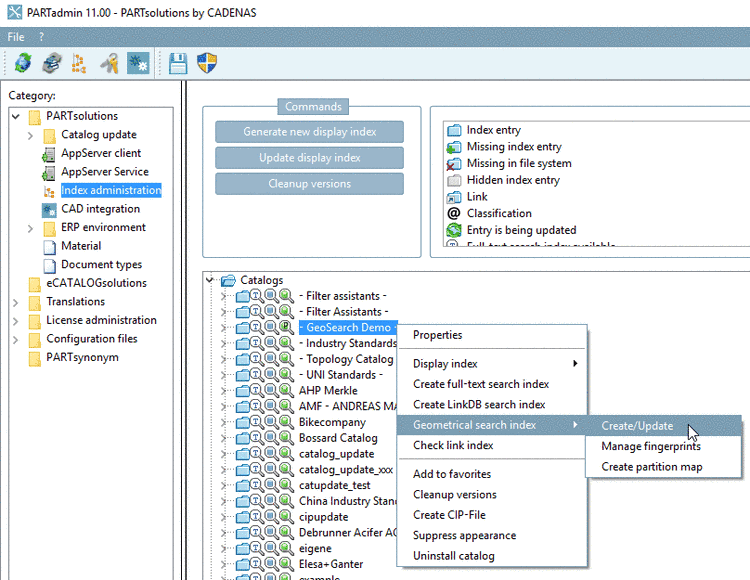Collapse the PARTsolutions root node

point(16,116)
